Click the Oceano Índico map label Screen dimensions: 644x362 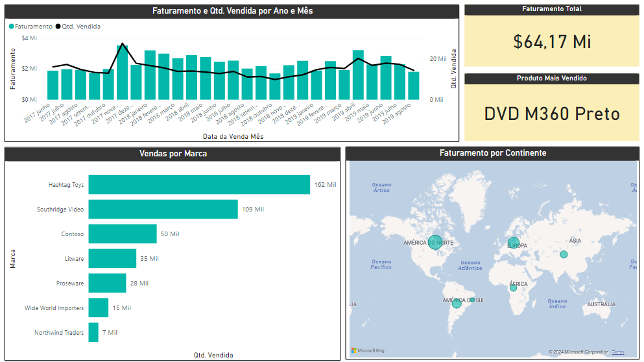[557, 304]
